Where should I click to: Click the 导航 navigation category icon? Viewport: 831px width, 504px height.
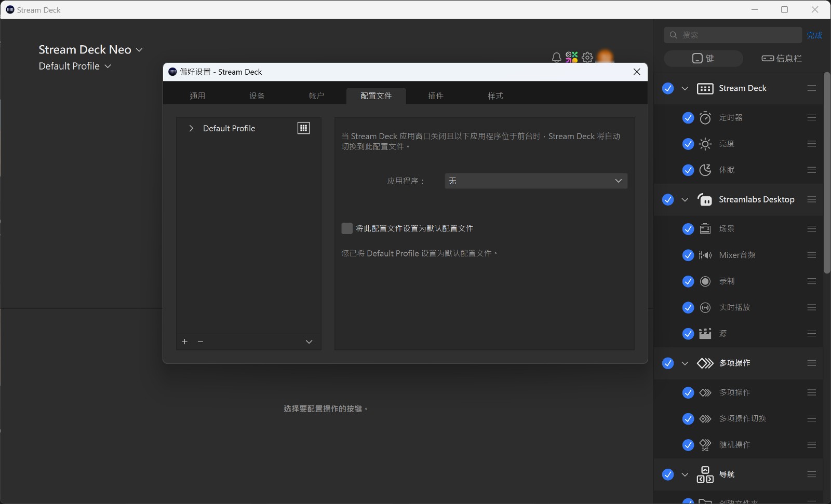point(705,474)
